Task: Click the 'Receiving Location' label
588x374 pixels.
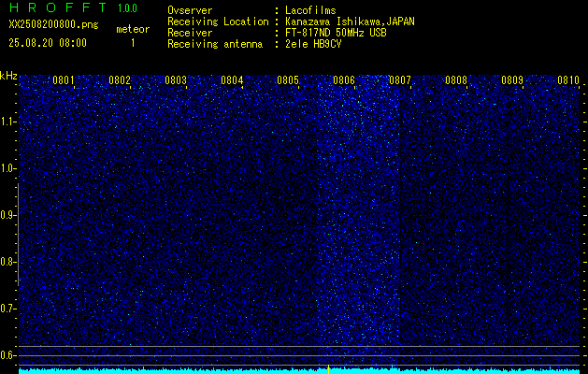Action: coord(218,22)
